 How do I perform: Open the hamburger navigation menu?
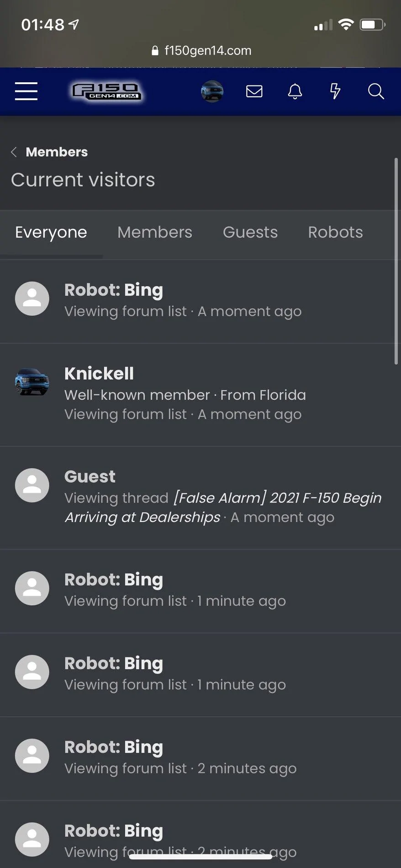26,91
